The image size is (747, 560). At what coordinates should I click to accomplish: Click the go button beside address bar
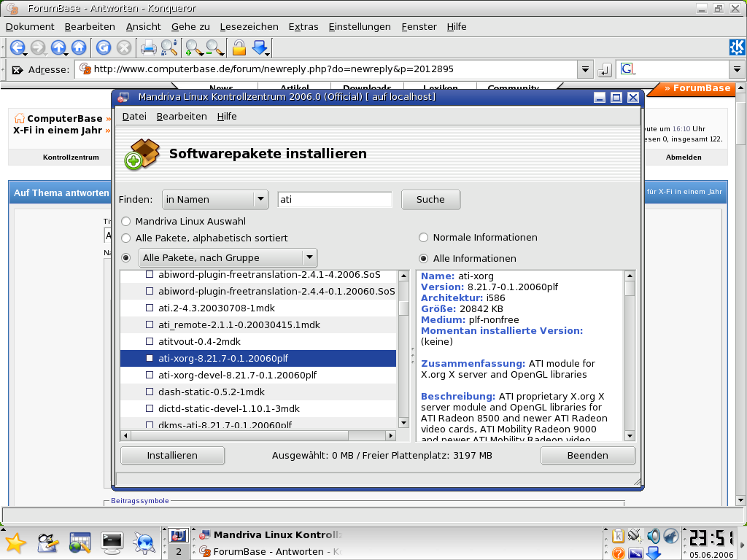pyautogui.click(x=605, y=70)
